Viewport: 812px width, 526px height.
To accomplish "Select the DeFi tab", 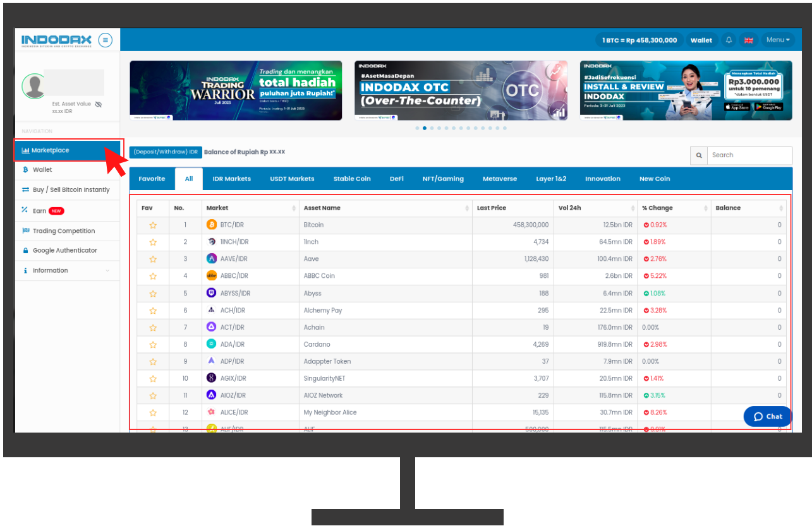I will [397, 179].
